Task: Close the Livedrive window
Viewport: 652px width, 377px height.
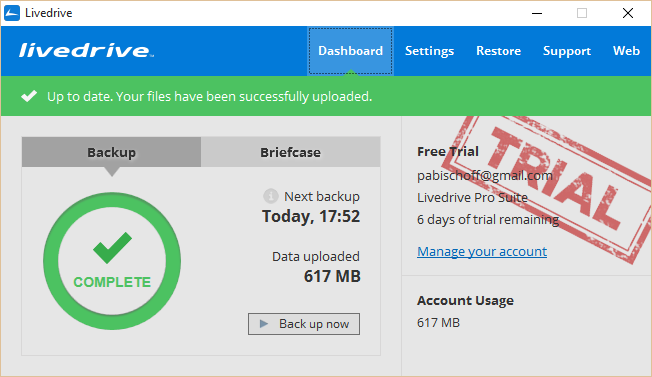Action: tap(628, 13)
